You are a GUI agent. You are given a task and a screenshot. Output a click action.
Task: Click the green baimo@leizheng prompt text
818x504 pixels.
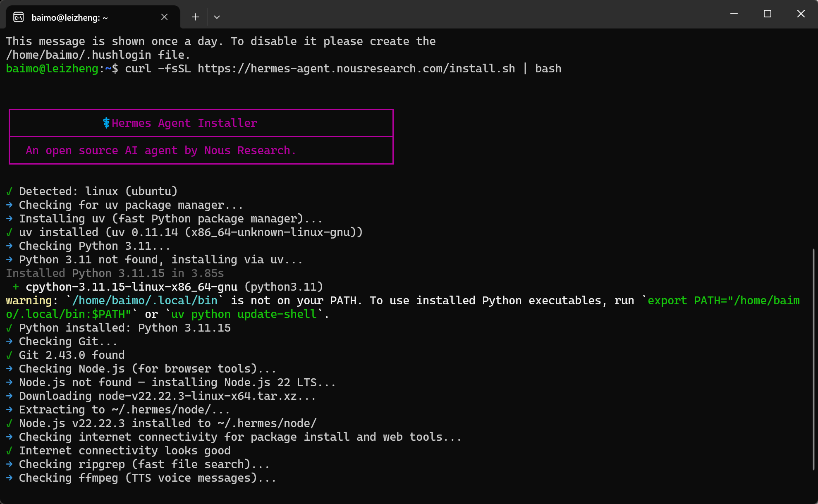52,69
